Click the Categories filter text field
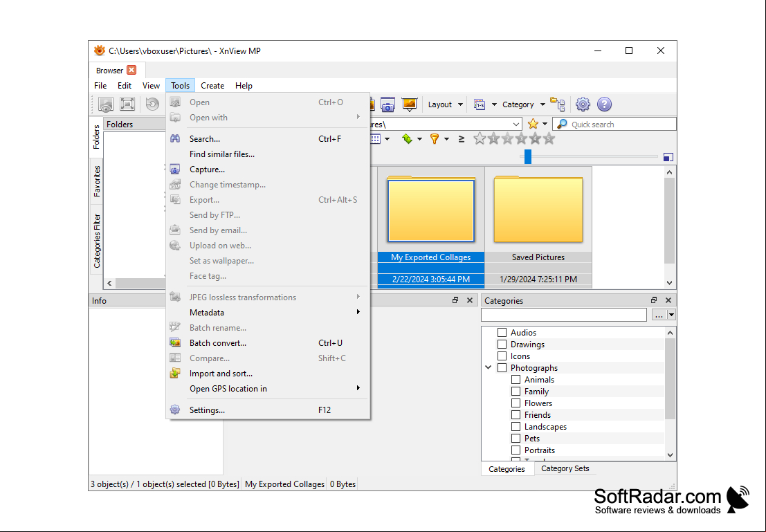766x532 pixels. coord(564,315)
